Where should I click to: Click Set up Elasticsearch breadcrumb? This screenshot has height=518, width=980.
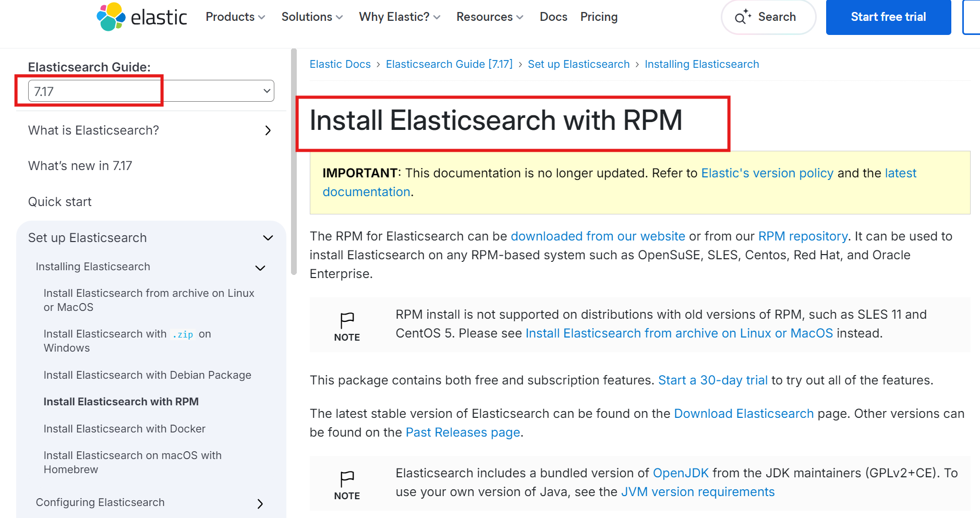(x=578, y=64)
